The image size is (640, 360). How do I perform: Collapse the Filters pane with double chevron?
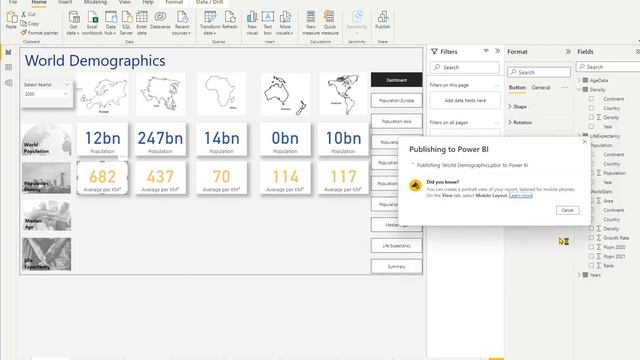click(x=498, y=51)
